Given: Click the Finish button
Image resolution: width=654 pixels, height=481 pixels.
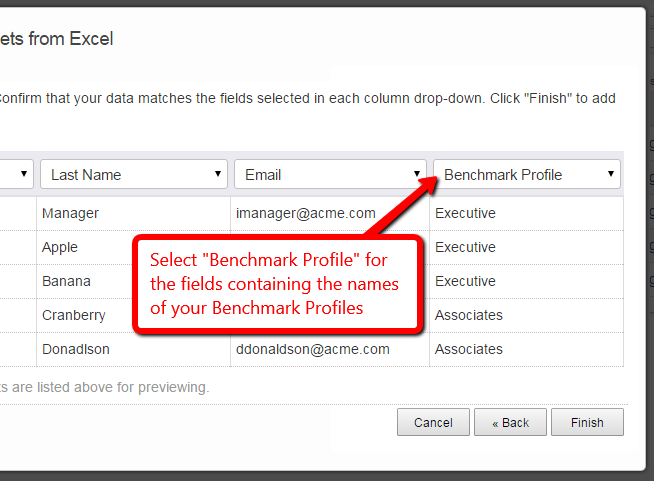Looking at the screenshot, I should (x=587, y=422).
